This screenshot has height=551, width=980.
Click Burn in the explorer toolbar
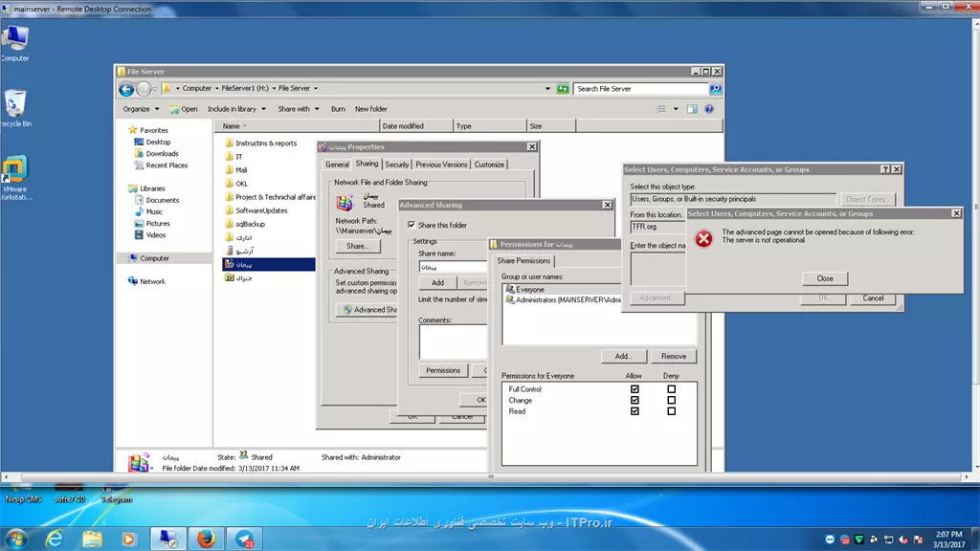coord(338,109)
